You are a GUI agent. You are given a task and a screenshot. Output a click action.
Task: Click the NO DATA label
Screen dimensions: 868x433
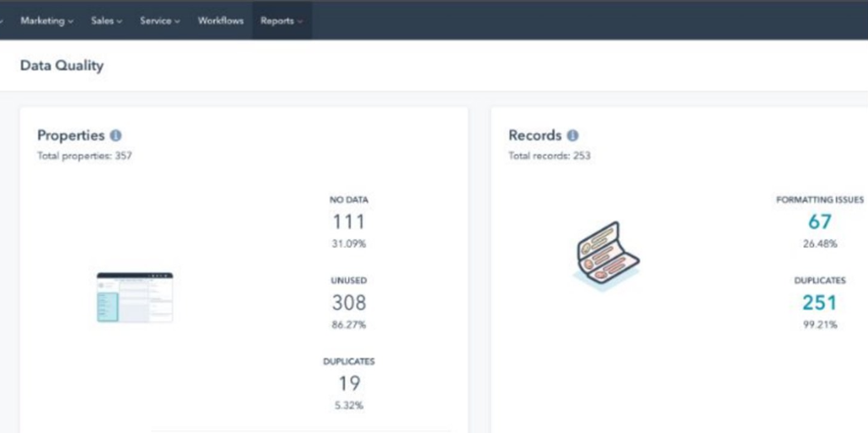pos(349,200)
